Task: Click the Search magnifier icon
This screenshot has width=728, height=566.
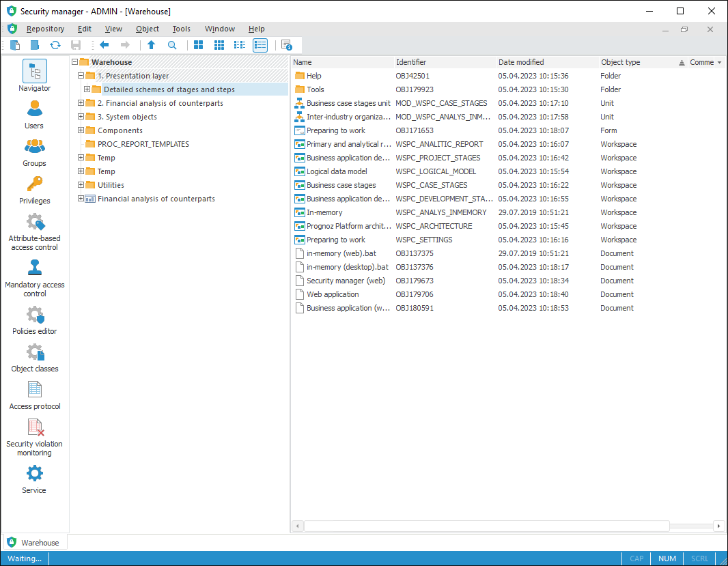Action: pyautogui.click(x=172, y=45)
